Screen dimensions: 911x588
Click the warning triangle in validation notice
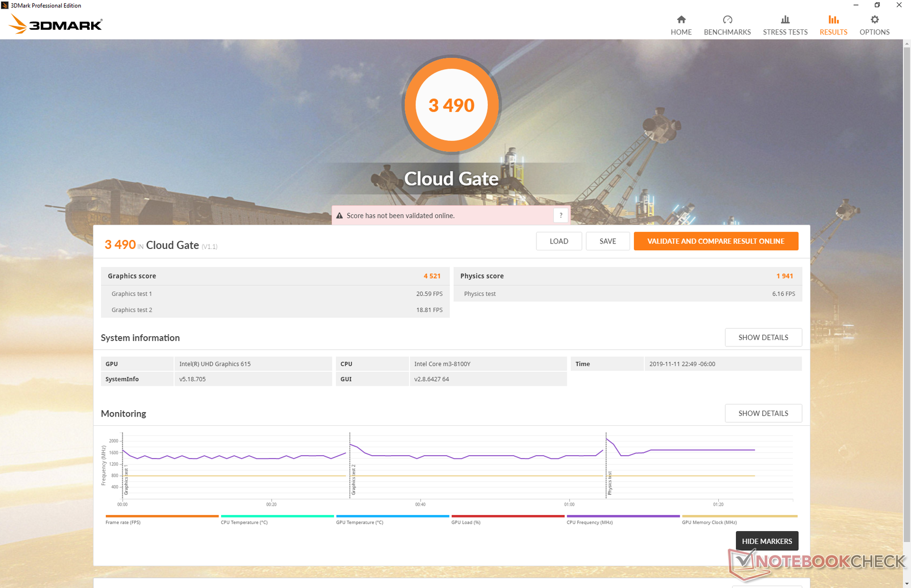click(339, 216)
